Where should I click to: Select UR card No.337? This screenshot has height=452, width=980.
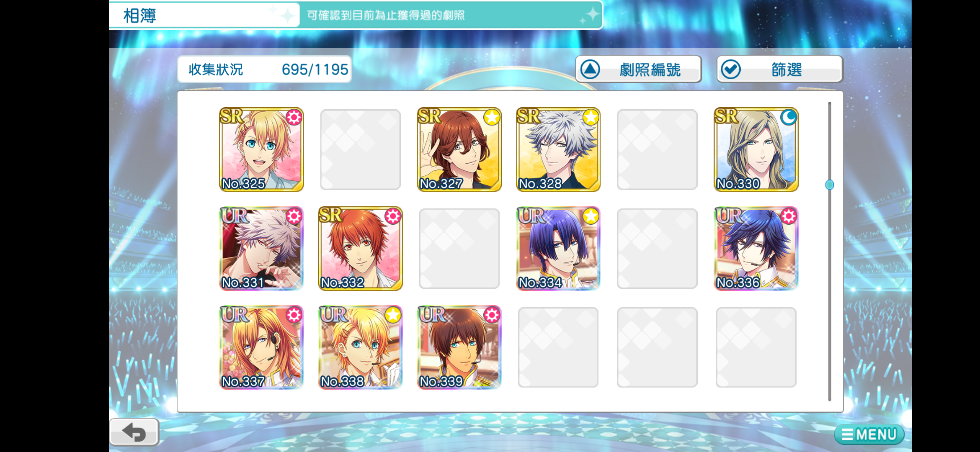pos(261,347)
